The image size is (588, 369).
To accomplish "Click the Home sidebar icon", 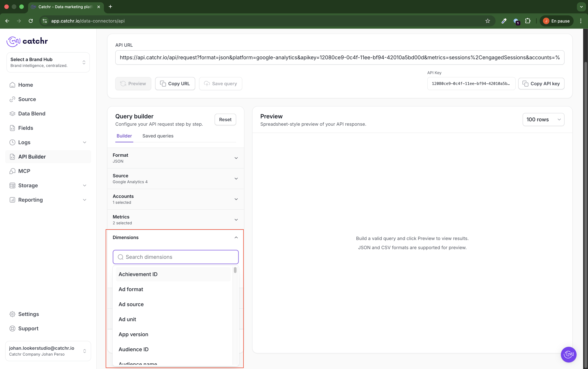I will point(12,85).
